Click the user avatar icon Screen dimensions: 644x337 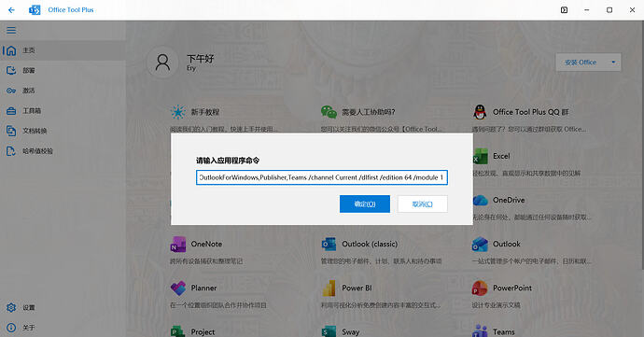(x=162, y=63)
